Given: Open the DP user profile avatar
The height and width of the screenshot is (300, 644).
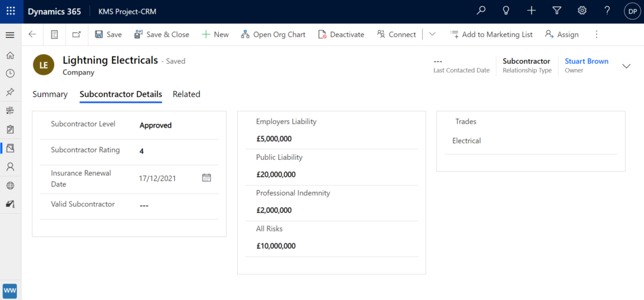Looking at the screenshot, I should [x=631, y=11].
